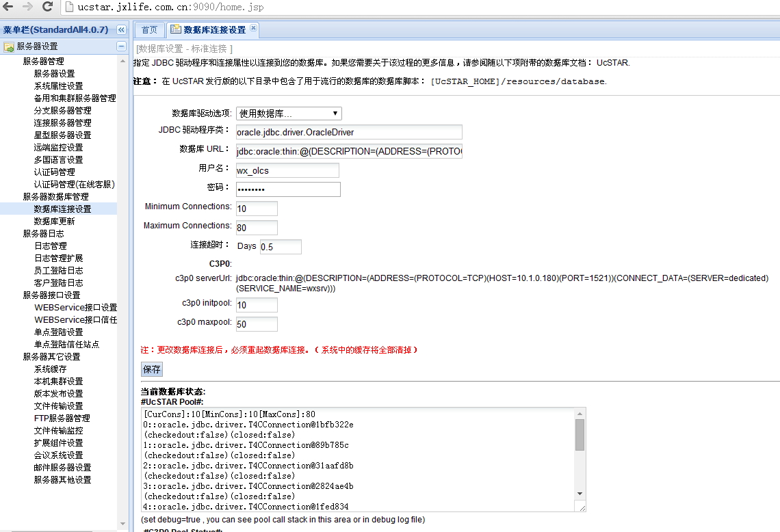Open the 数据库驱动选项 dropdown

coord(289,114)
